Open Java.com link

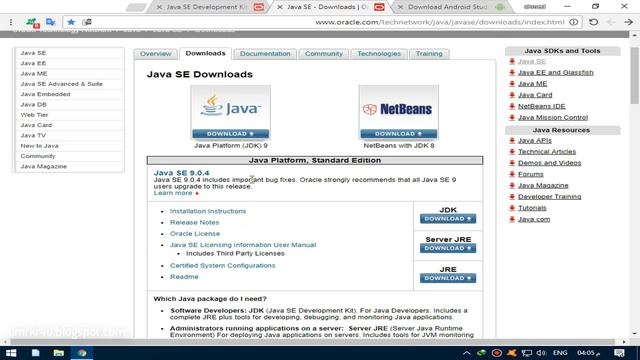tap(534, 219)
